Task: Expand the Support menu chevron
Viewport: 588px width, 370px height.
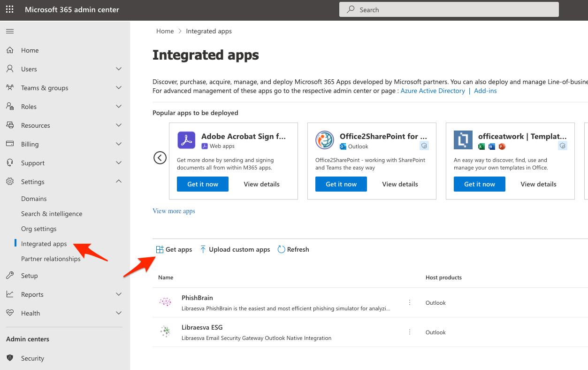Action: pyautogui.click(x=119, y=163)
